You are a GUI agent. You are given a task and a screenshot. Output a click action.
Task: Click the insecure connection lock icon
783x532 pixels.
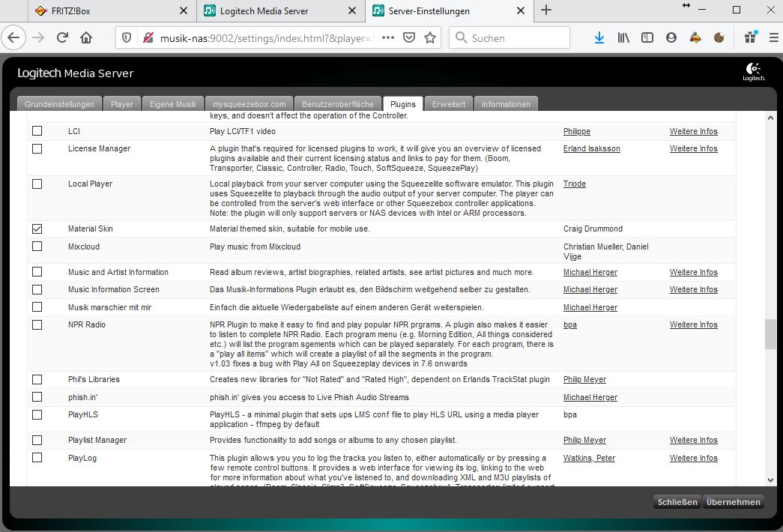[x=148, y=38]
